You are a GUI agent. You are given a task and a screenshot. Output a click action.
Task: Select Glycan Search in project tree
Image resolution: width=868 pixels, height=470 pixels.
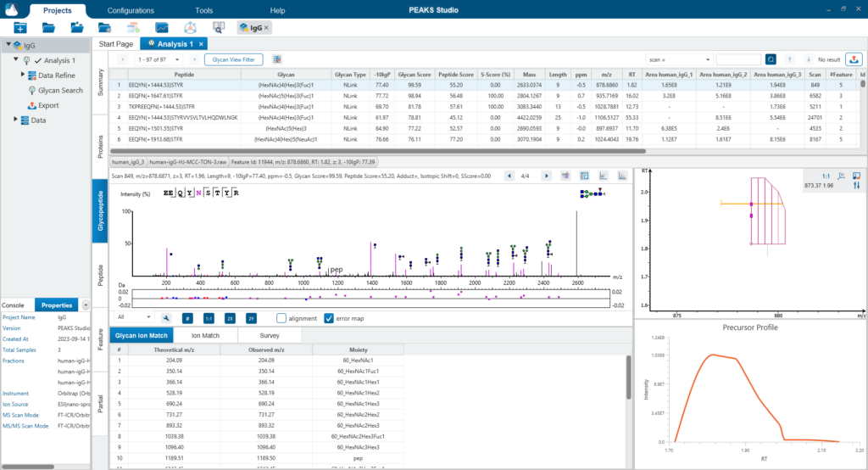click(x=60, y=90)
